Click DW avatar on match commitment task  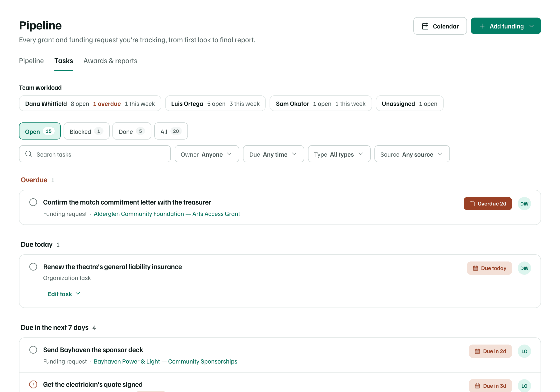click(524, 204)
